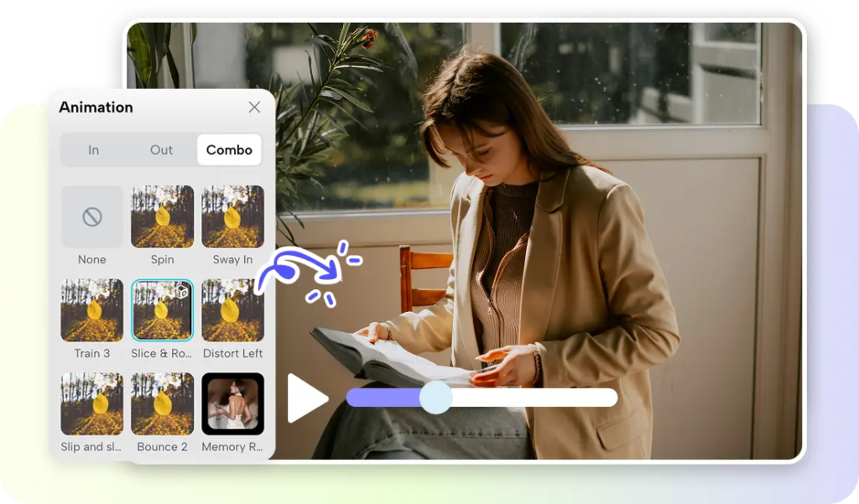Apply the Distort Left animation
This screenshot has height=504, width=859.
click(233, 310)
